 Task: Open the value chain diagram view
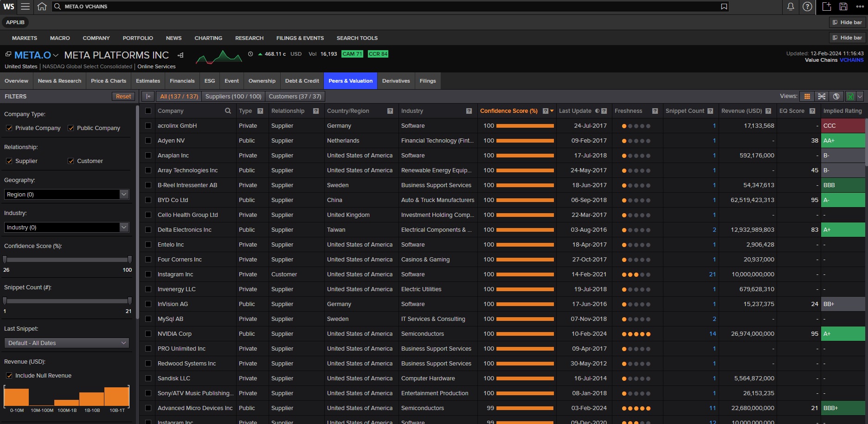(x=822, y=97)
